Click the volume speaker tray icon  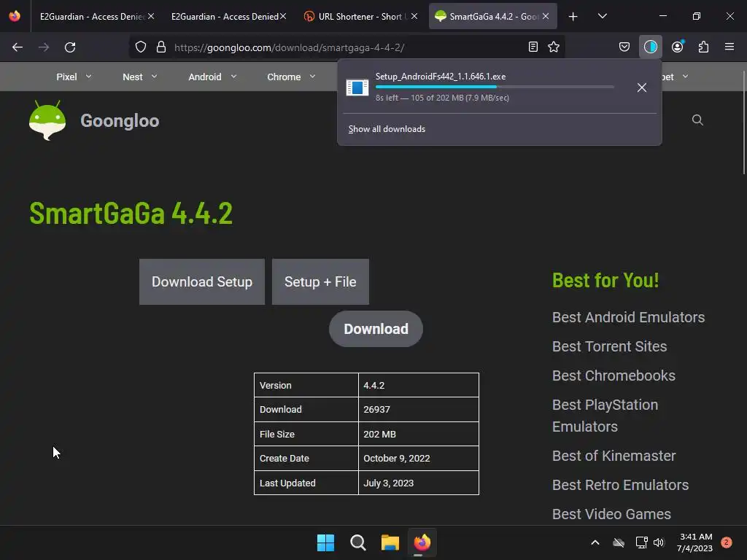(659, 542)
